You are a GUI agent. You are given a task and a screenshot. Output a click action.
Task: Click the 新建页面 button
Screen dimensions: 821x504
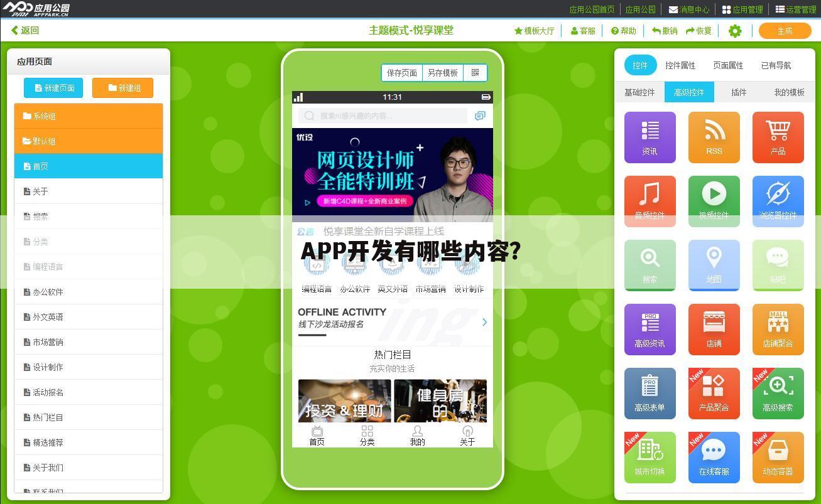pos(53,88)
